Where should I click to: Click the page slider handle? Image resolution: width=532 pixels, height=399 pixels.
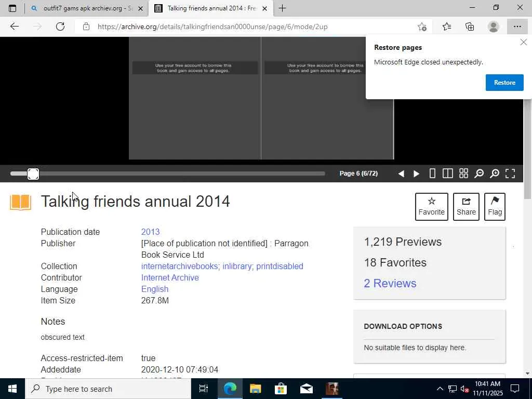click(33, 174)
